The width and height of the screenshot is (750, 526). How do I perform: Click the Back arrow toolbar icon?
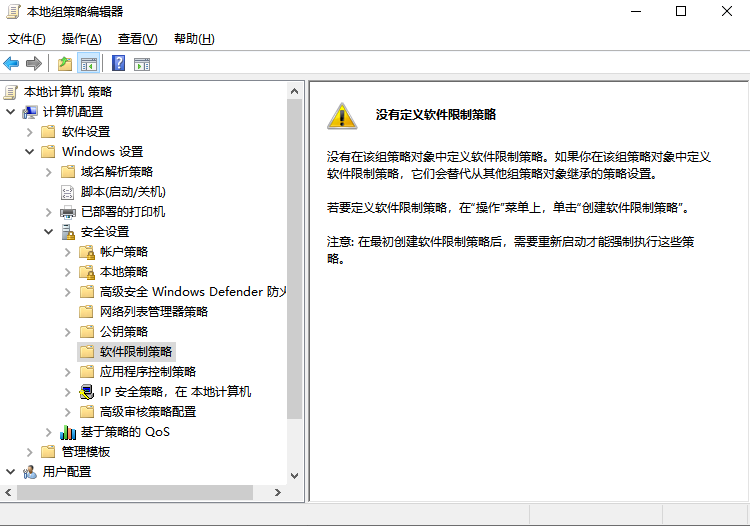pos(11,64)
